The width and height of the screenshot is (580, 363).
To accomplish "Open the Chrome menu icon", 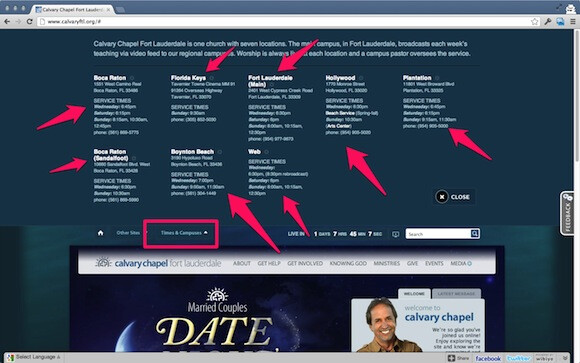I will (573, 21).
